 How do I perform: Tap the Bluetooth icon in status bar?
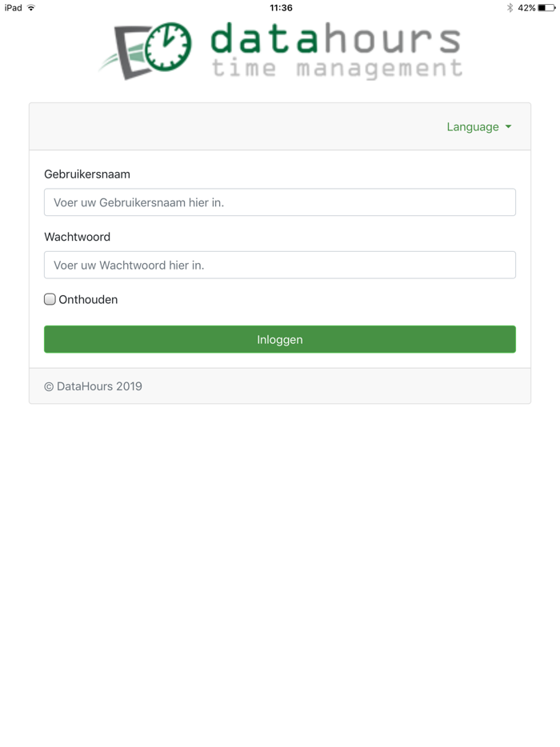(x=510, y=8)
